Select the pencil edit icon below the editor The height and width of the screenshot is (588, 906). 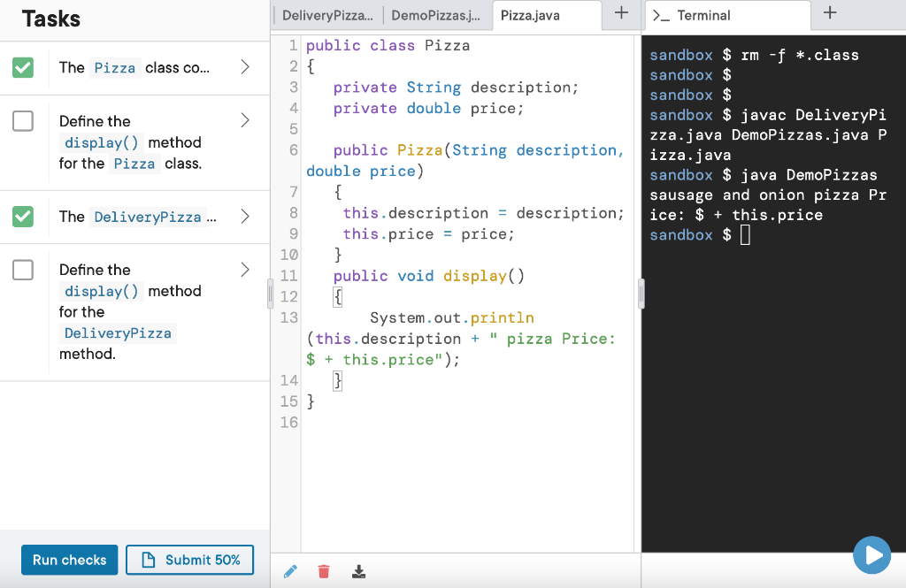pos(290,571)
